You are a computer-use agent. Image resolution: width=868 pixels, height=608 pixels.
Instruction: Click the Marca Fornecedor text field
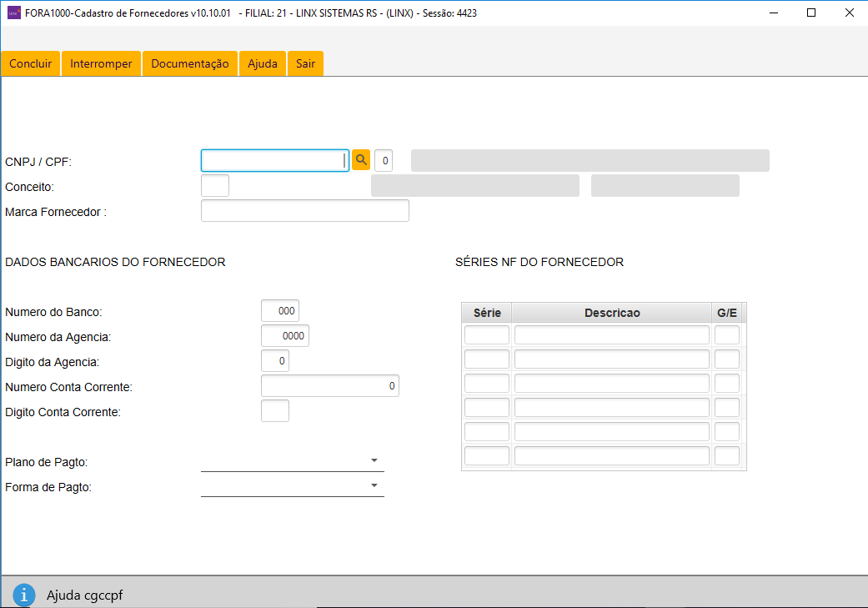[305, 210]
